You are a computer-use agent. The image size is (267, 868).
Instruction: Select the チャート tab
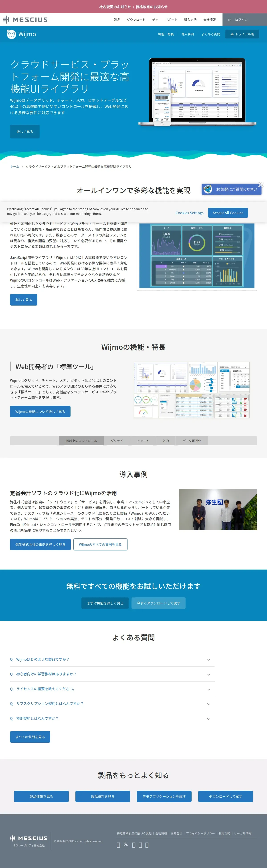(143, 441)
